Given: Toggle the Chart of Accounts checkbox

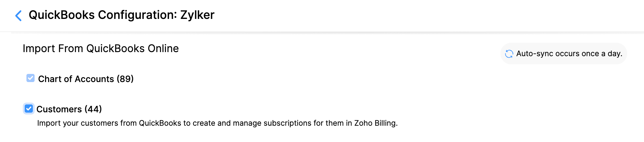Looking at the screenshot, I should pyautogui.click(x=31, y=78).
